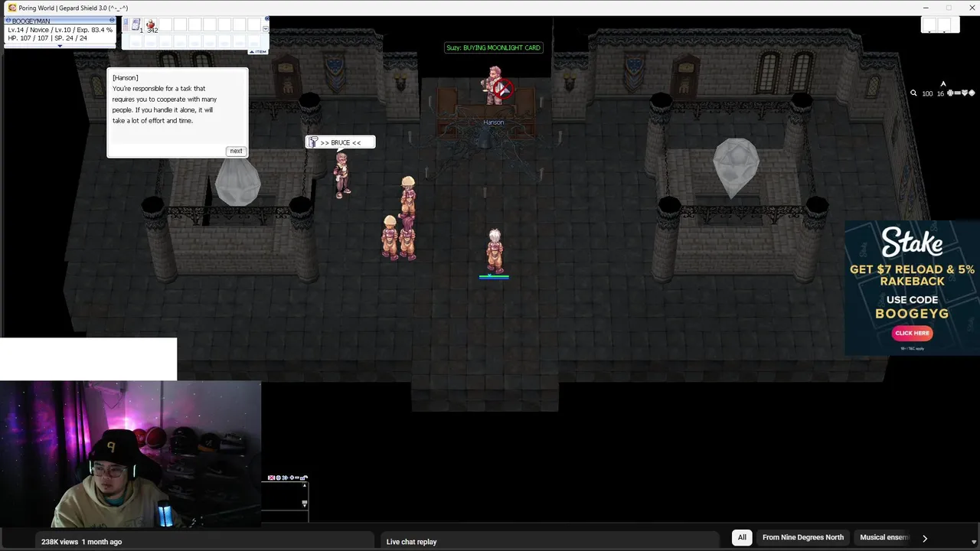Click the lock icon on chat bar
This screenshot has height=551, width=980.
coord(304,477)
